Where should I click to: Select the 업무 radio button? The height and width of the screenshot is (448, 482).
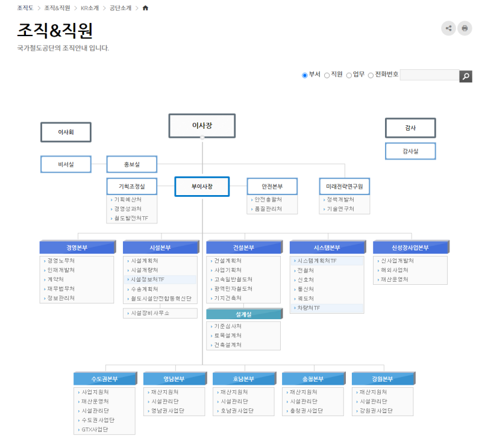pos(349,75)
